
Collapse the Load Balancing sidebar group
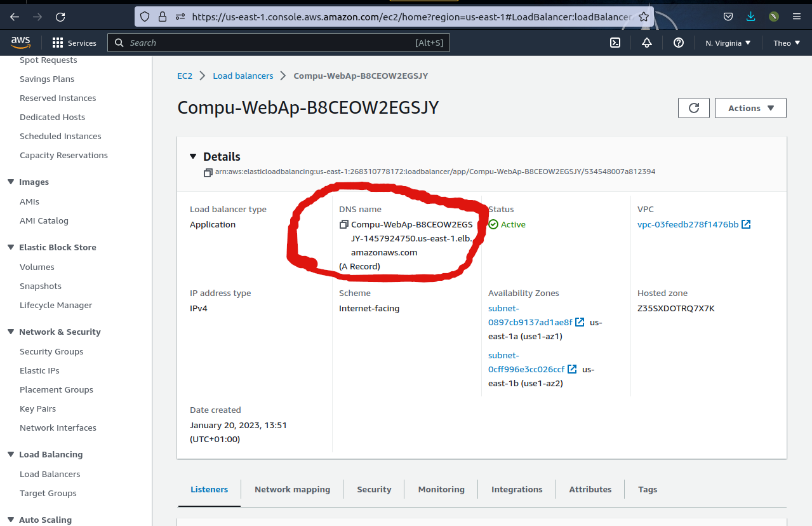pos(11,454)
